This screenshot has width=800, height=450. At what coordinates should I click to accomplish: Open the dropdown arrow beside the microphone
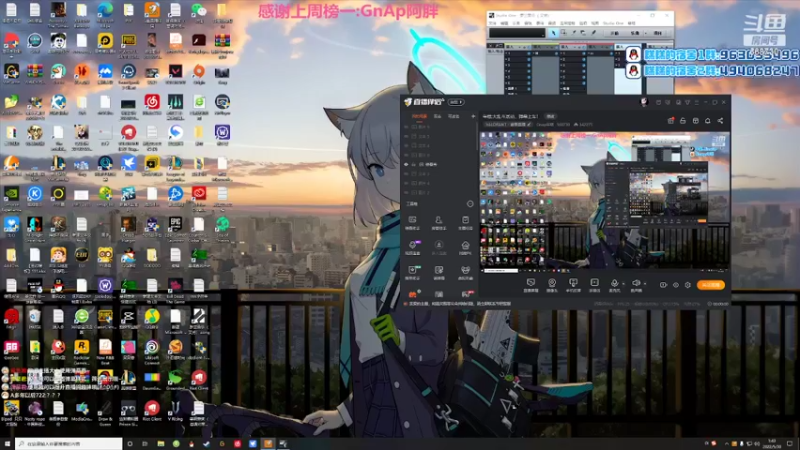[x=623, y=284]
